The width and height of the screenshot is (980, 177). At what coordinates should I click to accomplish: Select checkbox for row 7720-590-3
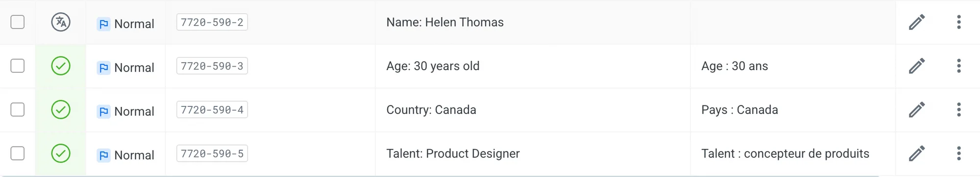coord(18,66)
